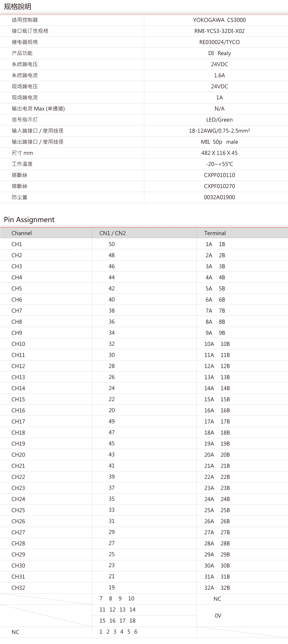Click the 18-12AWG/0.75-2.5mm² wire size value

coord(219,131)
